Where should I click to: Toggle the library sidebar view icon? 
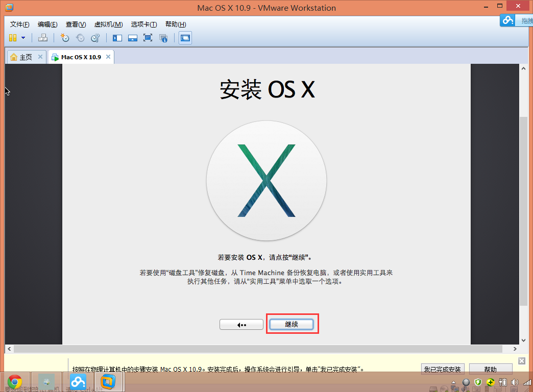click(117, 38)
